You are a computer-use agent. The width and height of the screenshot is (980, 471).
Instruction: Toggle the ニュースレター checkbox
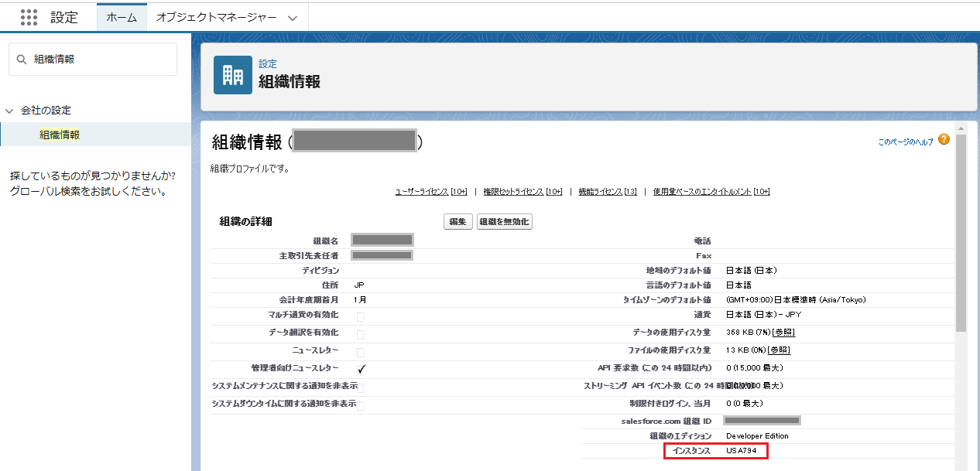tap(360, 352)
